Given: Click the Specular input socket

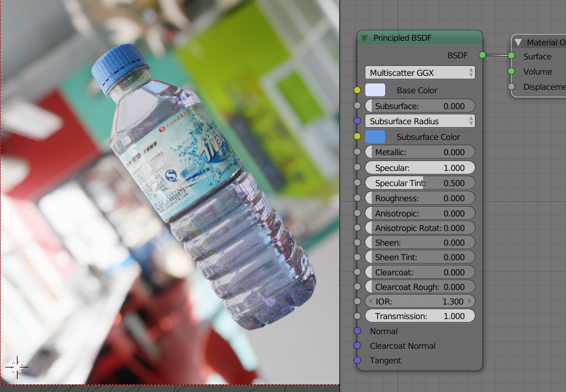Looking at the screenshot, I should [357, 167].
